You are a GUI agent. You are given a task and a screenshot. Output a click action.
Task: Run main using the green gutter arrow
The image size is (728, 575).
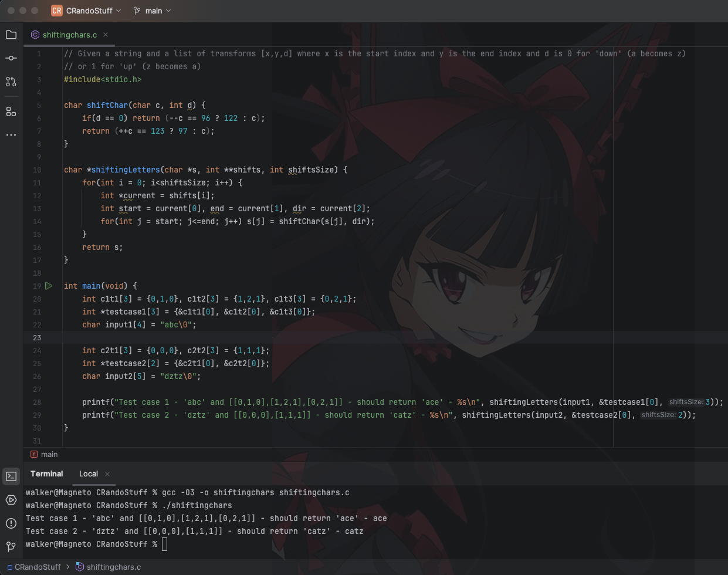(x=49, y=286)
